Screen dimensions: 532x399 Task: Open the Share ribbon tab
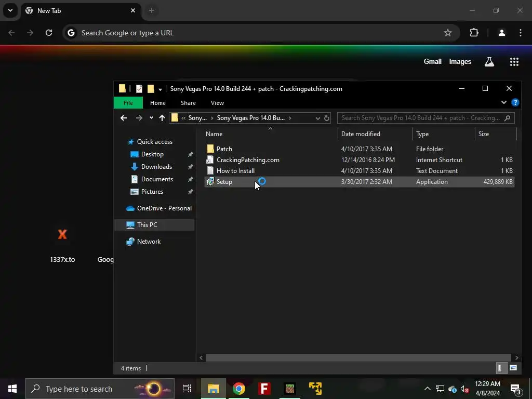[x=188, y=103]
